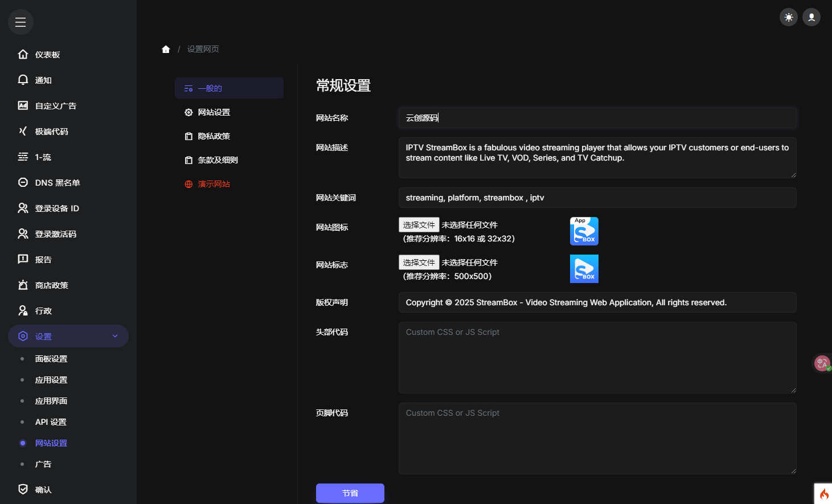The image size is (832, 504).
Task: Click the gear icon beside 设置
Action: 23,336
